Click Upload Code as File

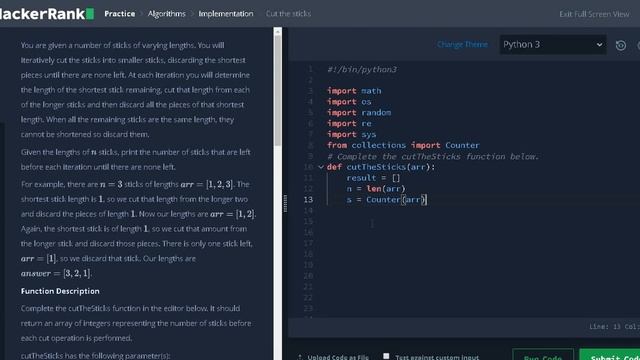pos(338,357)
